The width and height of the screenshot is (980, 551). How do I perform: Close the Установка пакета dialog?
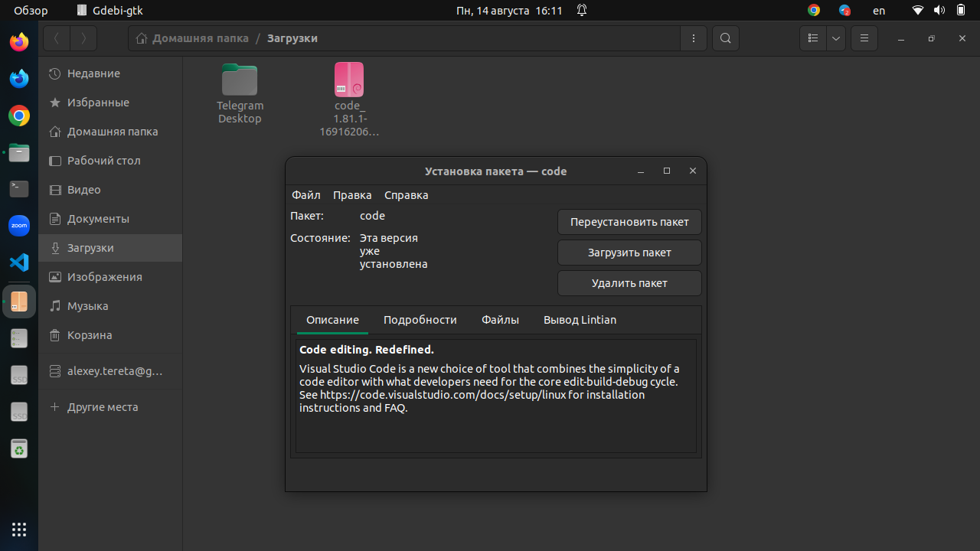point(693,171)
